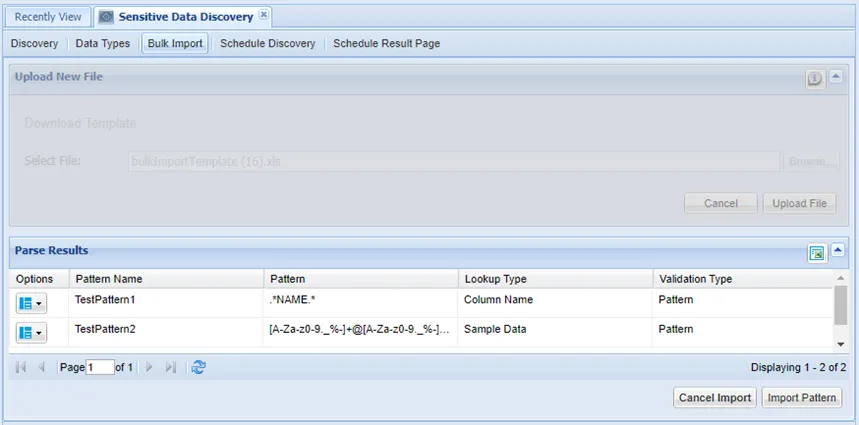Click TestPattern2's Pattern validation type cell
Screen dimensions: 859x425
(743, 332)
